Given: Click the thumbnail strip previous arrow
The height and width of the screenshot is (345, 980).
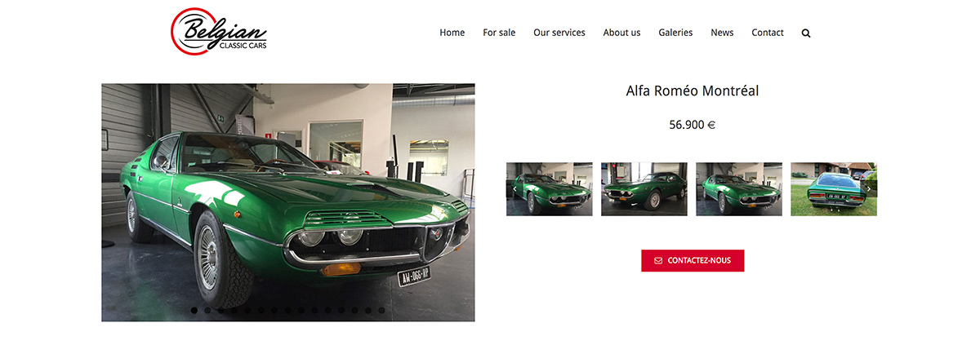Looking at the screenshot, I should (x=514, y=188).
